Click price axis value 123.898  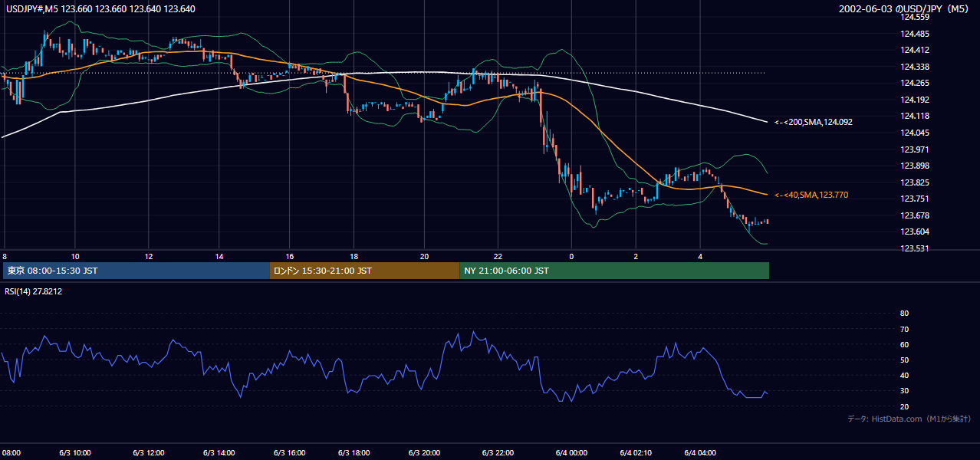(914, 166)
